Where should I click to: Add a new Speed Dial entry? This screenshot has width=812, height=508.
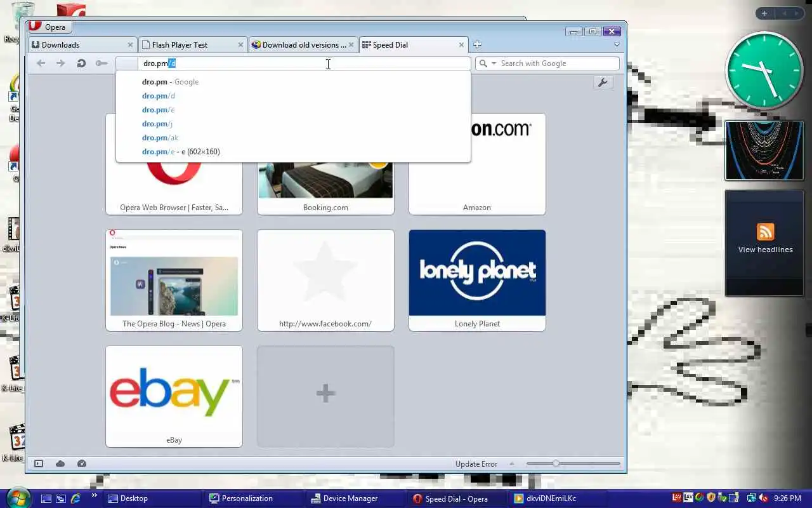pos(325,396)
